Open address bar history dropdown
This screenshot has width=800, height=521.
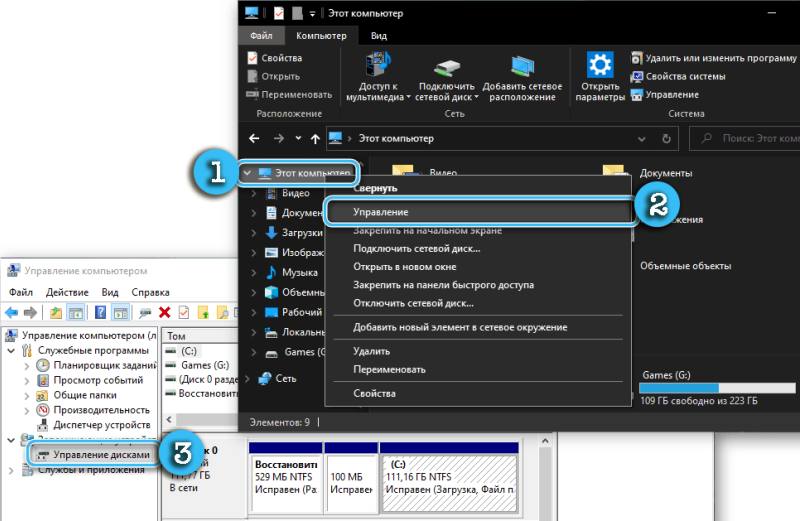(x=641, y=139)
